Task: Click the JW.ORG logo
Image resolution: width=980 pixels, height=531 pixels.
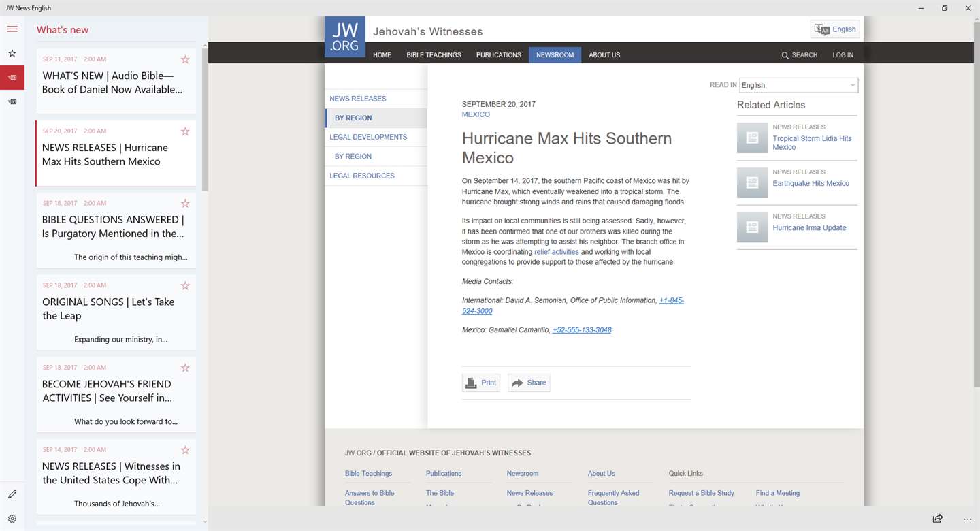Action: coord(345,37)
